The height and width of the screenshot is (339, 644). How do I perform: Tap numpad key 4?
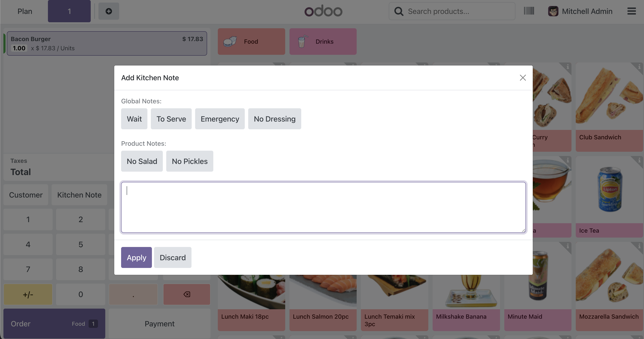coord(28,244)
